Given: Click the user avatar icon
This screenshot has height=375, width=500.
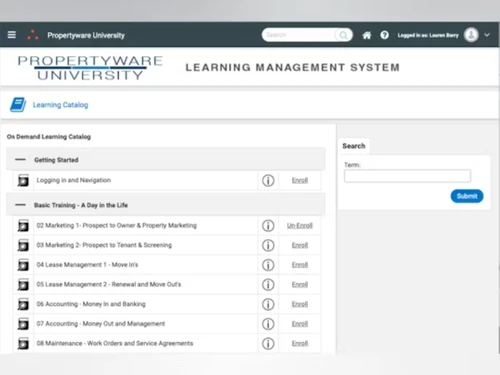Looking at the screenshot, I should [471, 35].
